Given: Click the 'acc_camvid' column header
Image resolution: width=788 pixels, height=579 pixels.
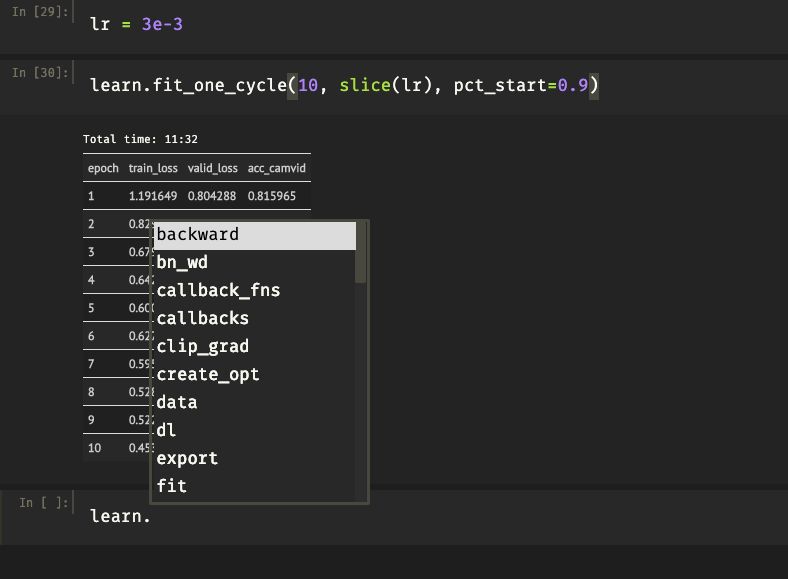Looking at the screenshot, I should 276,168.
